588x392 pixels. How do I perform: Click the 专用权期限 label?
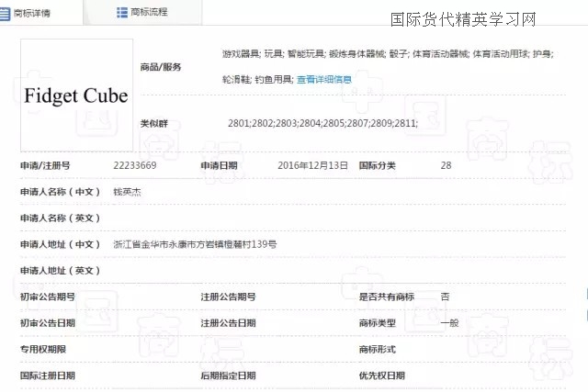tap(43, 350)
